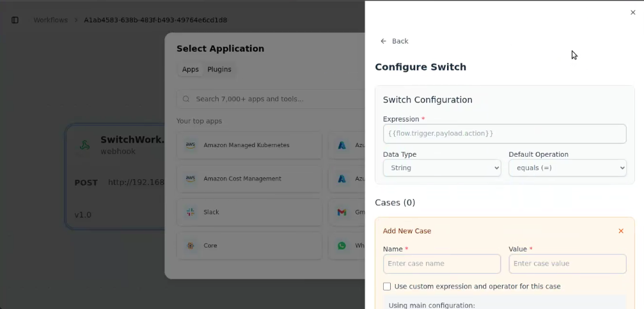Select the Slack app icon

point(191,212)
